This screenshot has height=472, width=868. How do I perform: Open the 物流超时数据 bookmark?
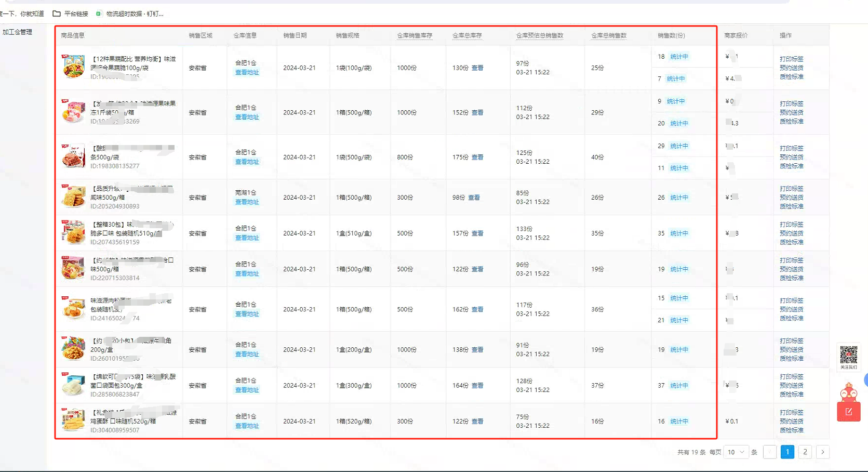[x=130, y=14]
